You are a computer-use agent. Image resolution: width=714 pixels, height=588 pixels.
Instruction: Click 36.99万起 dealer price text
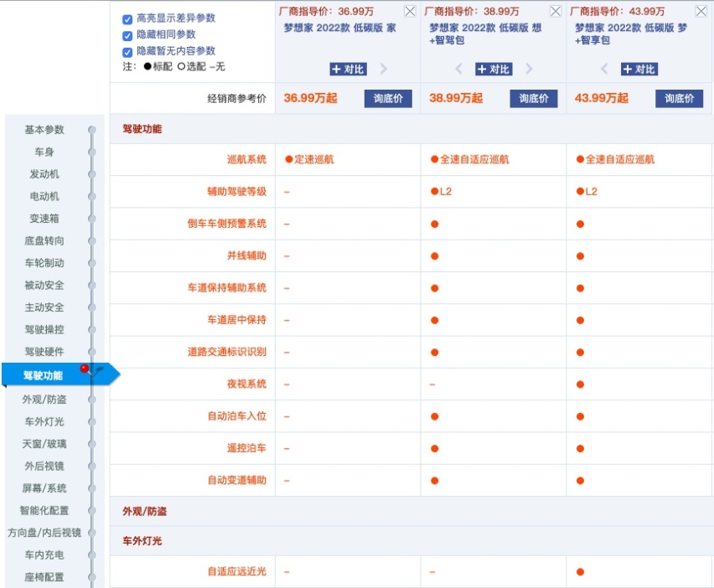310,98
